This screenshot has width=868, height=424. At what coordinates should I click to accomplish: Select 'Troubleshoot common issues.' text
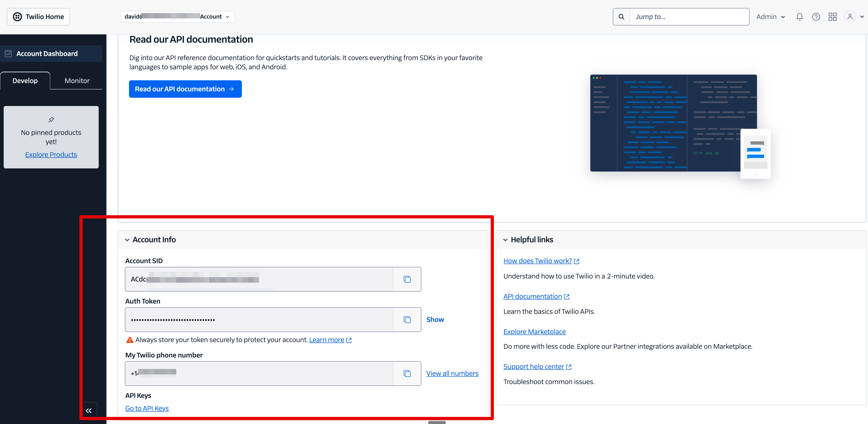549,382
